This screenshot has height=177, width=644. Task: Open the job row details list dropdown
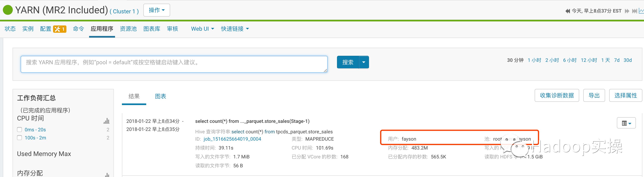click(x=626, y=123)
